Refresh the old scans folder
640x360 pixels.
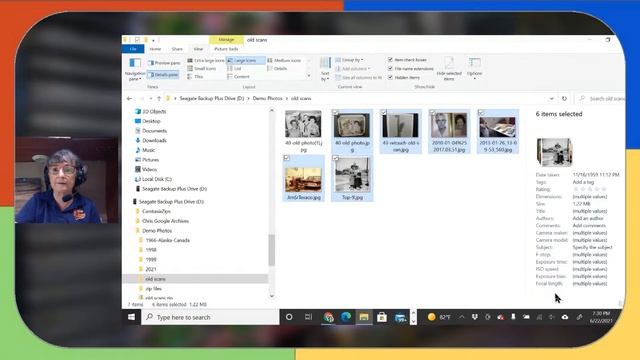[x=564, y=98]
